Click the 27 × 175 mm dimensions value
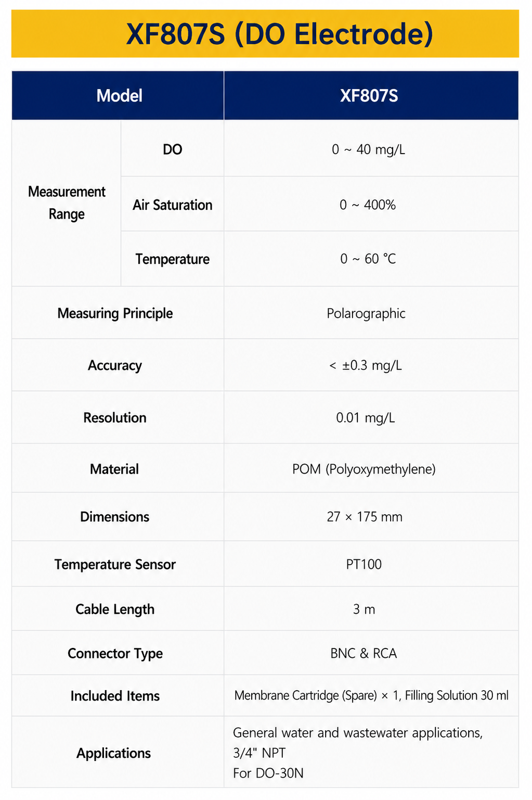This screenshot has width=532, height=800. tap(365, 517)
